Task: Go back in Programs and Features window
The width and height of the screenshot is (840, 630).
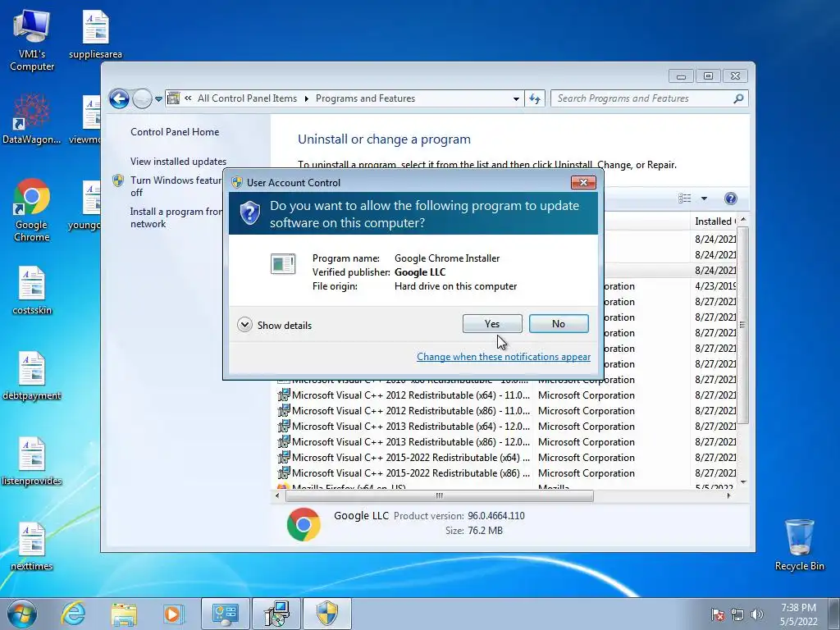Action: coord(119,98)
